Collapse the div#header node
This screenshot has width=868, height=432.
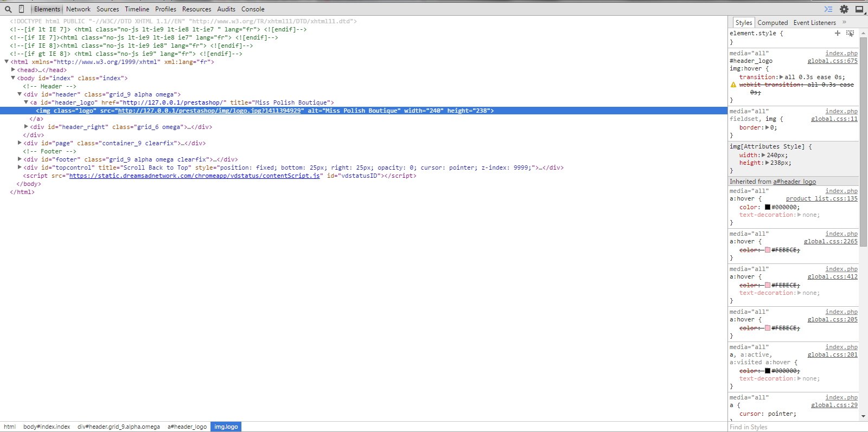pos(20,94)
